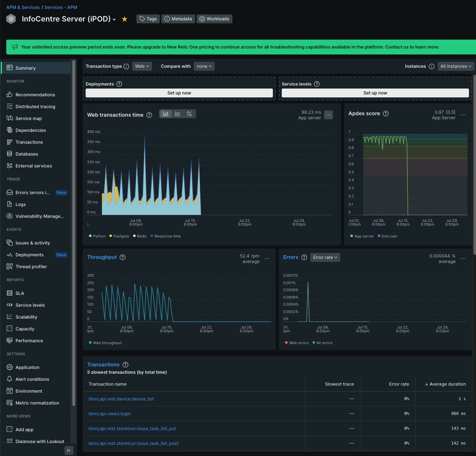Click Transaction type info icon
Screen dimensions: 476x456
126,66
